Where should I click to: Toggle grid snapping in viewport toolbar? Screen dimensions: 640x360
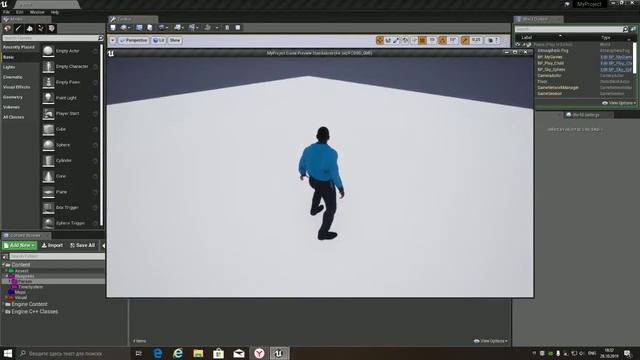tap(422, 40)
